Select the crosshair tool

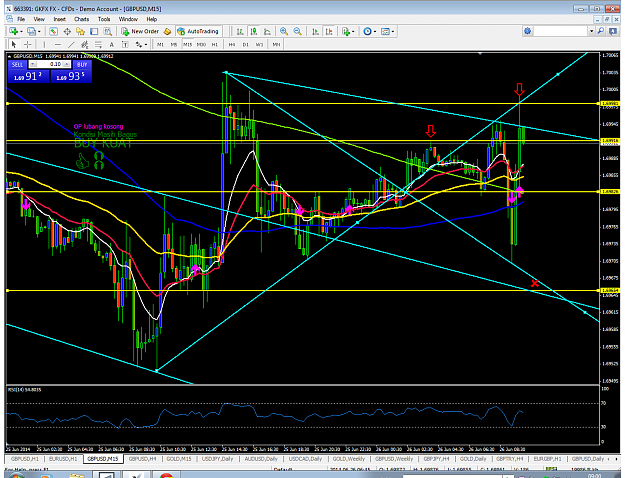pos(28,44)
